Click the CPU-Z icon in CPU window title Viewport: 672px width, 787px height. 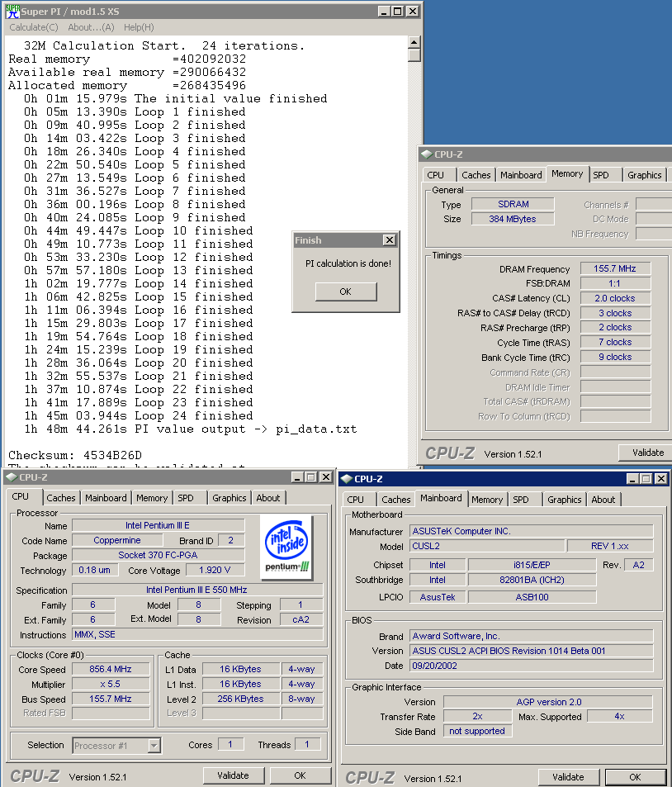click(x=11, y=476)
